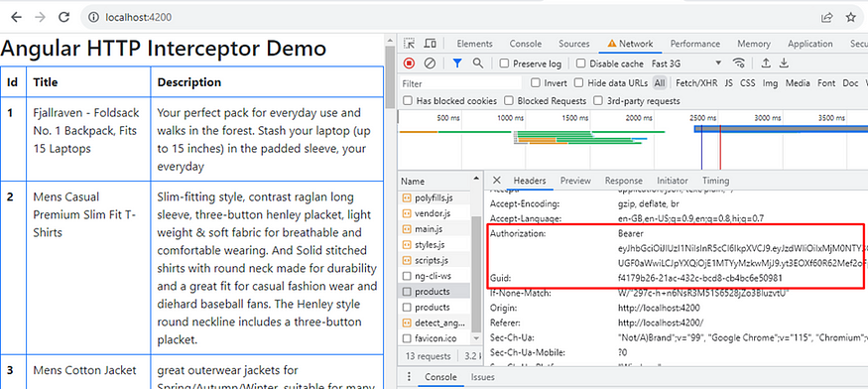
Task: Switch to the Initiator tab
Action: [x=673, y=181]
